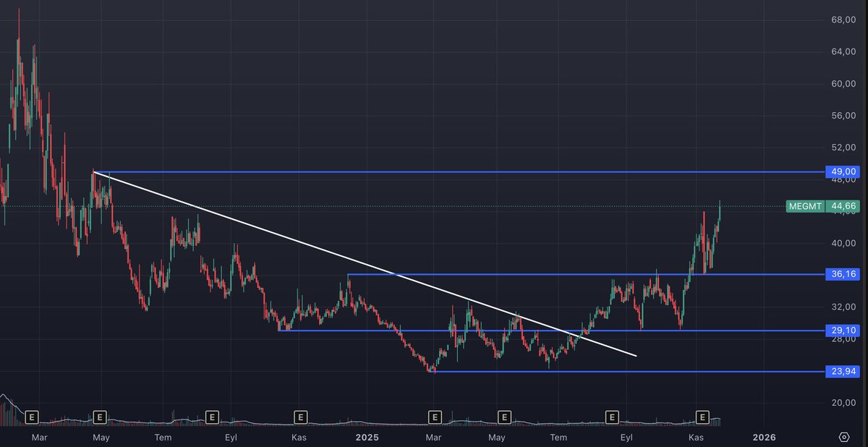The width and height of the screenshot is (868, 447).
Task: Click the 32,00 price axis label
Action: coord(843,307)
